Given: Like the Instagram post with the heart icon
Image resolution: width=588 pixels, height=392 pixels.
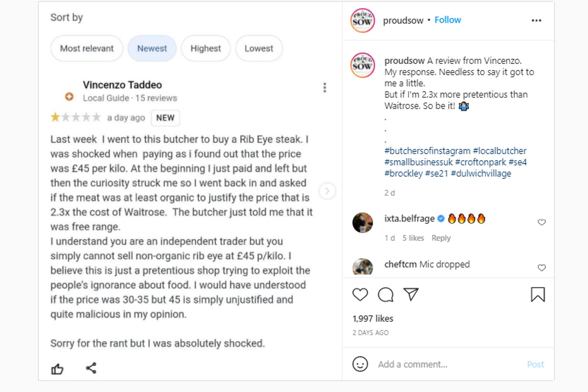Looking at the screenshot, I should click(360, 295).
